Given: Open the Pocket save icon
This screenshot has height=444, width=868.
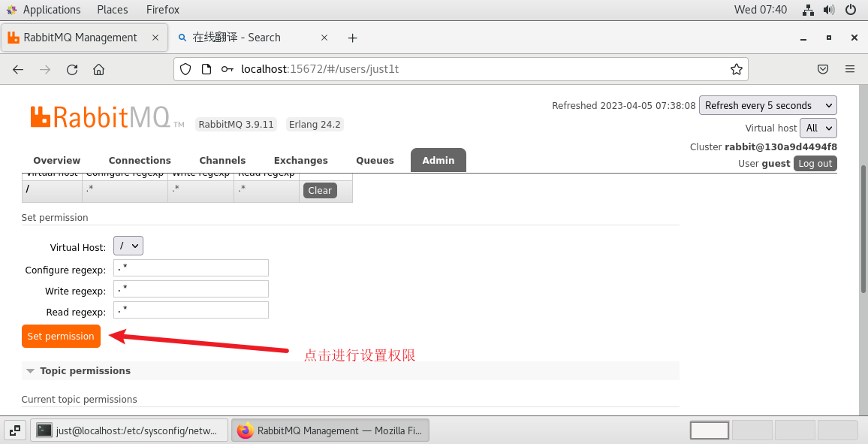Looking at the screenshot, I should 823,69.
